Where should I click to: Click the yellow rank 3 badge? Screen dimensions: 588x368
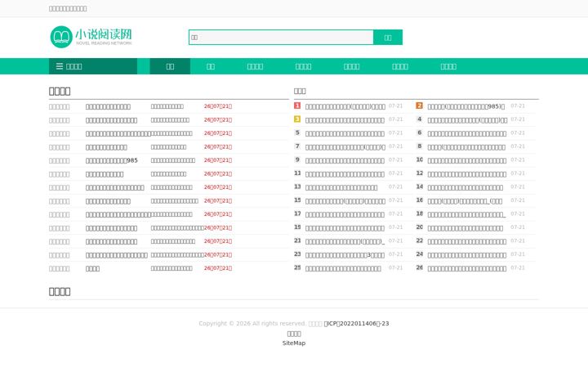point(297,119)
